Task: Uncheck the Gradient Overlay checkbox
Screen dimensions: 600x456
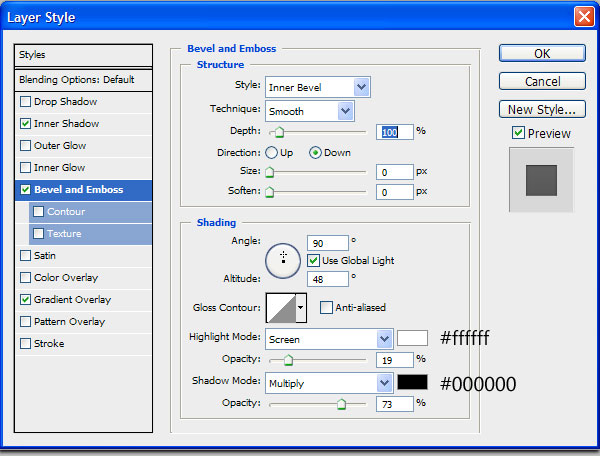Action: click(25, 299)
